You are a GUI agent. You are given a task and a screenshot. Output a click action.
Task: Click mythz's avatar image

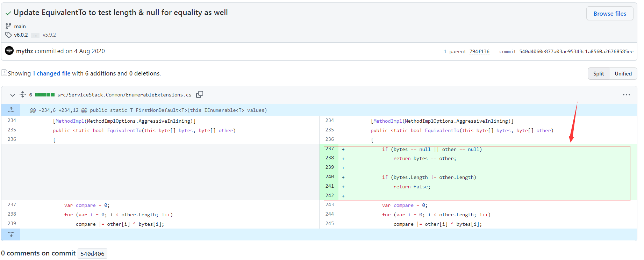point(9,51)
